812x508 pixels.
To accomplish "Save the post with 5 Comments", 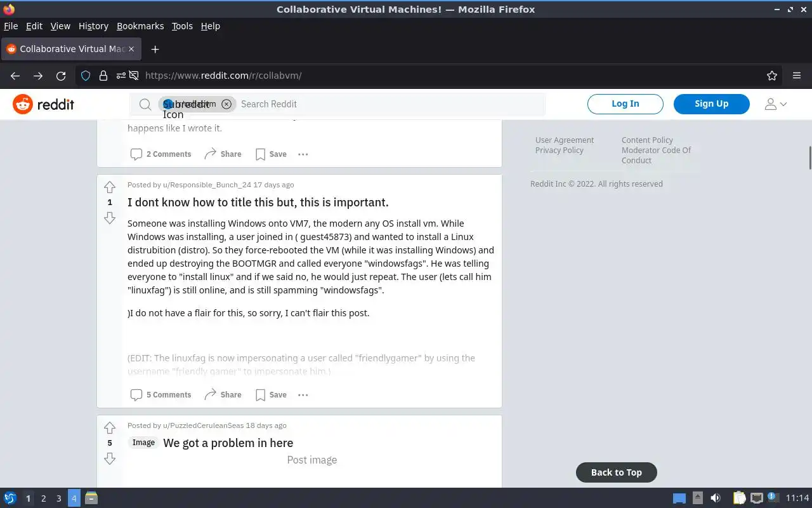I will point(271,394).
